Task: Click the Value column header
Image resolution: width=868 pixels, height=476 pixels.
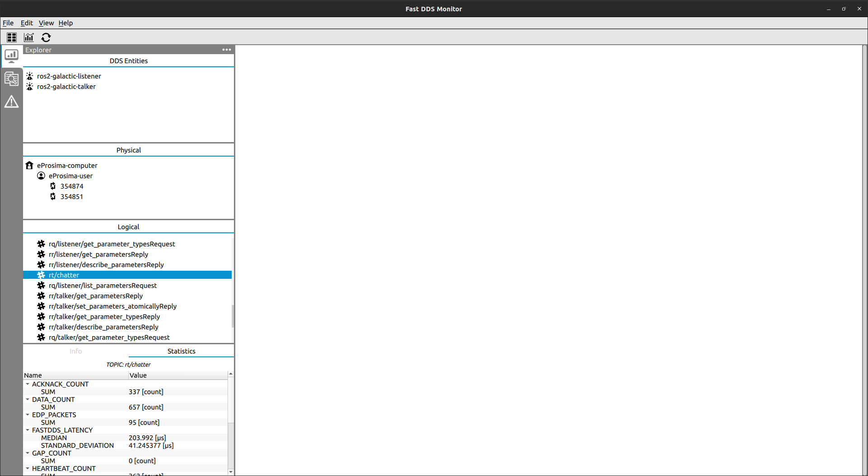Action: point(178,375)
